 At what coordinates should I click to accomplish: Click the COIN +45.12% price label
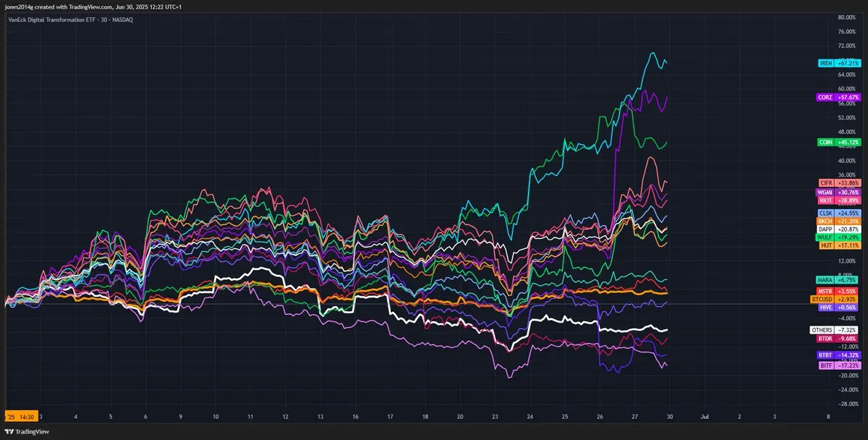tap(838, 142)
